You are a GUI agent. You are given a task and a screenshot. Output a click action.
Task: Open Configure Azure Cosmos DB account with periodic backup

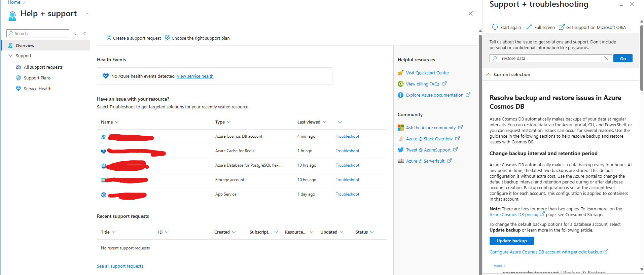pos(545,252)
